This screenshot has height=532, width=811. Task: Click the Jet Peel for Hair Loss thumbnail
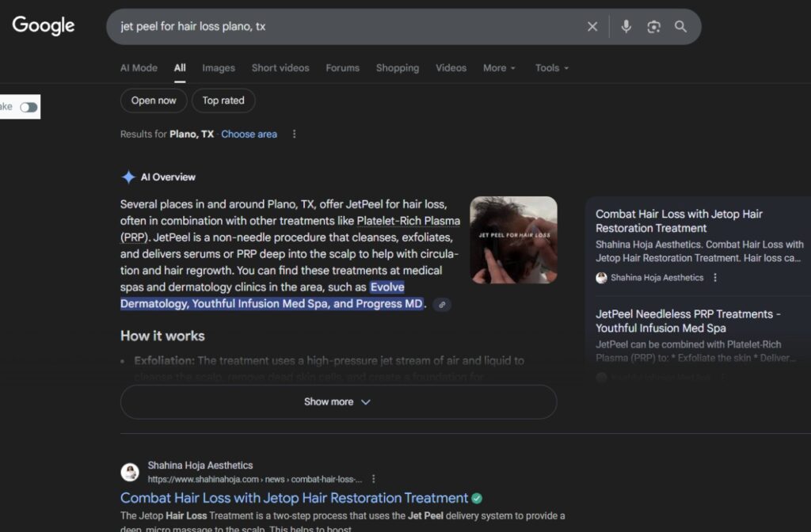pos(513,240)
